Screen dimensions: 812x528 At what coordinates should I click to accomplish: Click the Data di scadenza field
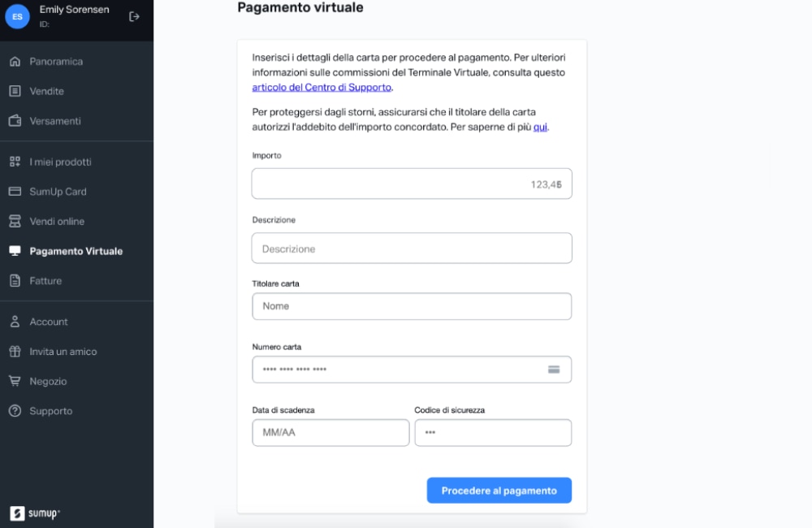tap(330, 433)
